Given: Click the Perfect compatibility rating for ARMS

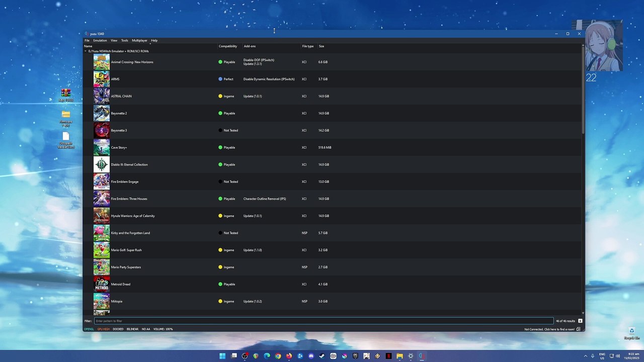Looking at the screenshot, I should [x=226, y=79].
